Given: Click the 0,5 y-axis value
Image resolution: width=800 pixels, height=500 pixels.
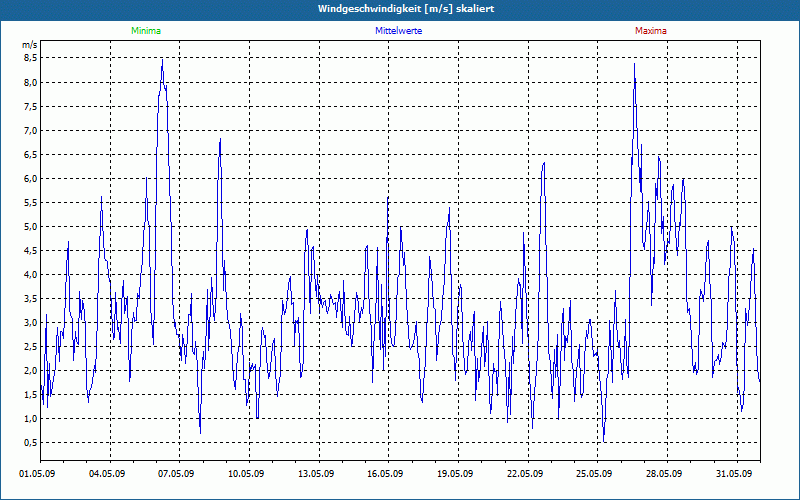Looking at the screenshot, I should point(30,442).
